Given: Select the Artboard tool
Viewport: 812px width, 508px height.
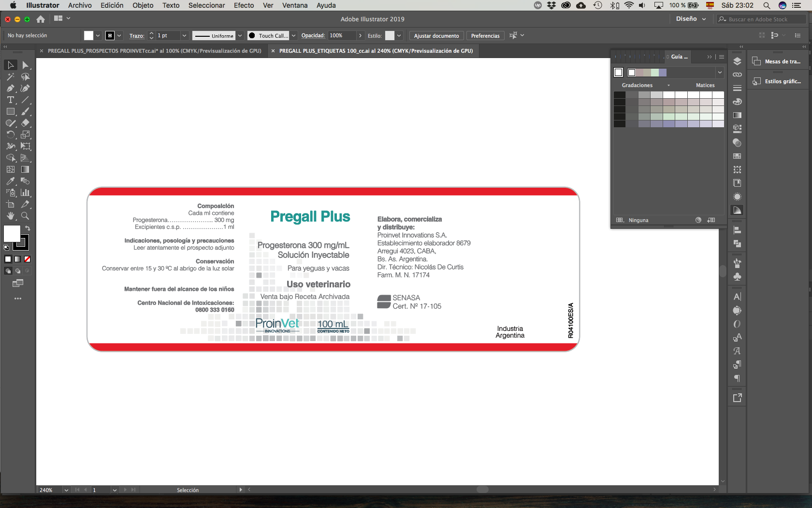Looking at the screenshot, I should 11,204.
